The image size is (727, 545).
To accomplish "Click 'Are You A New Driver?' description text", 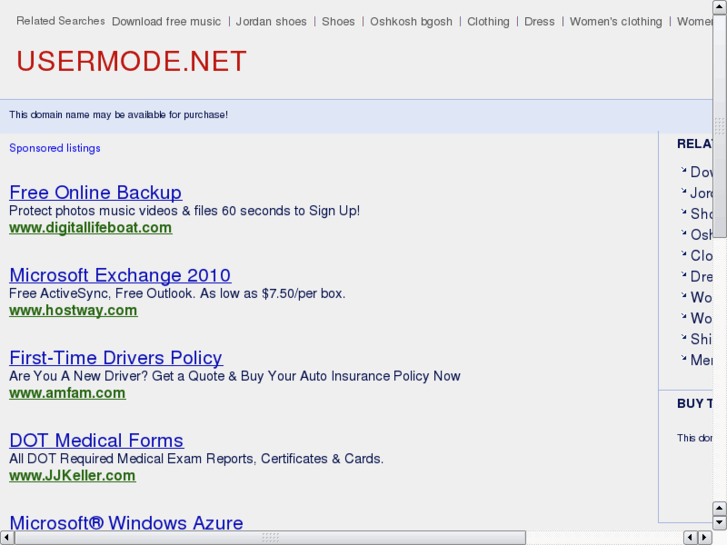I will pos(235,376).
